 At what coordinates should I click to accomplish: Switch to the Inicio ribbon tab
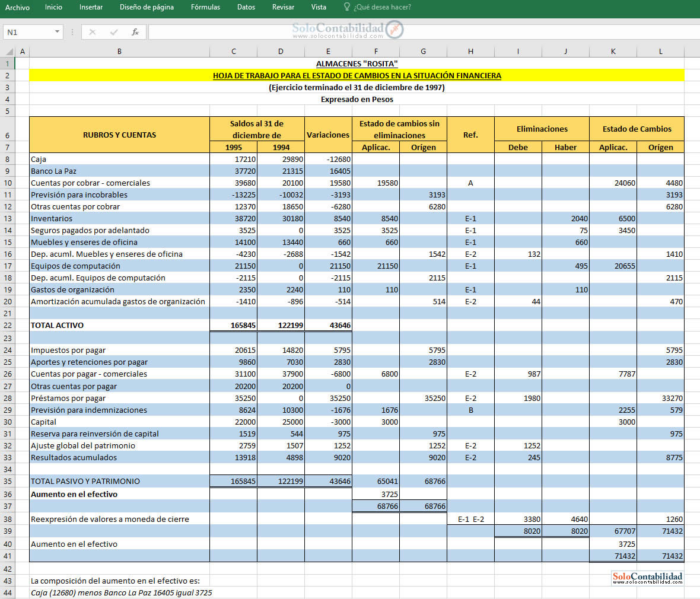53,7
